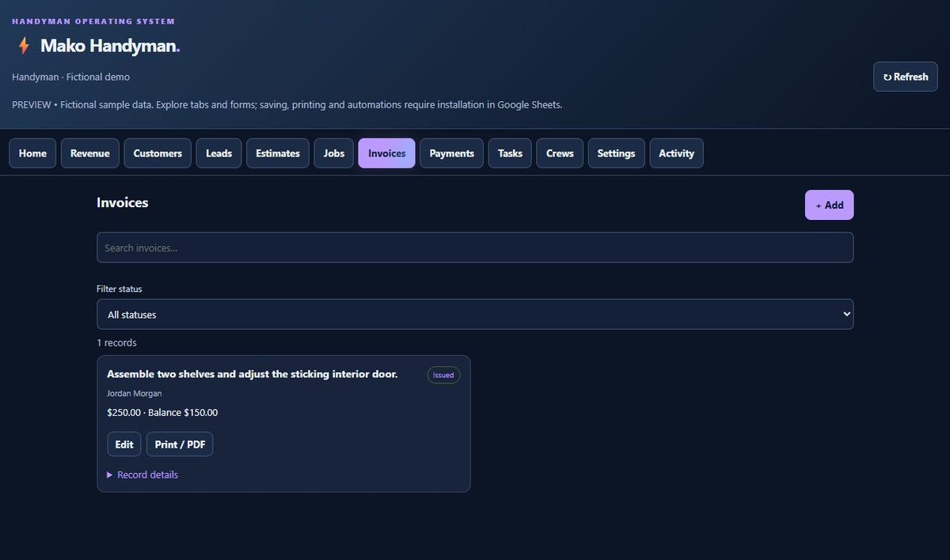The width and height of the screenshot is (950, 560).
Task: Click the 'Filter status' label
Action: [120, 289]
